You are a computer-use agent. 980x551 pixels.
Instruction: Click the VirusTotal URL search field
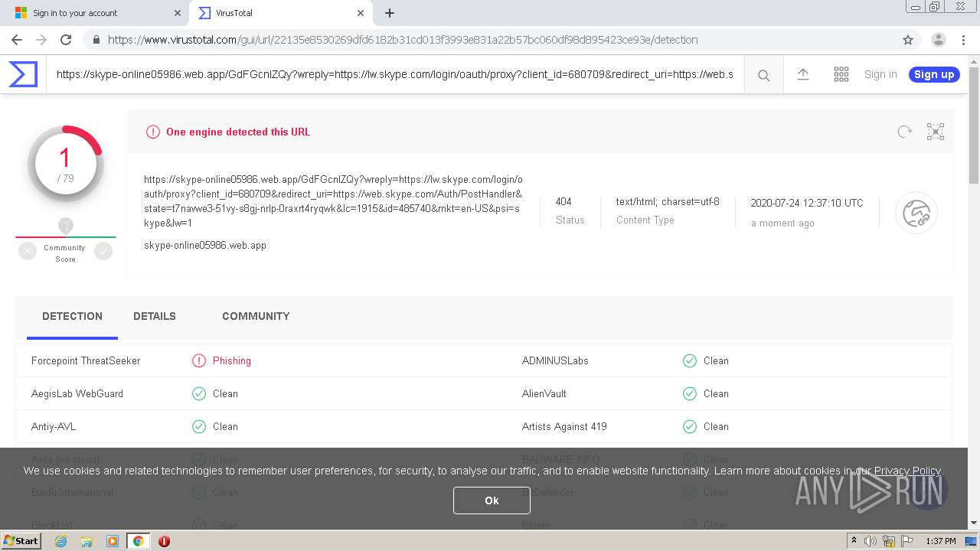pos(394,74)
